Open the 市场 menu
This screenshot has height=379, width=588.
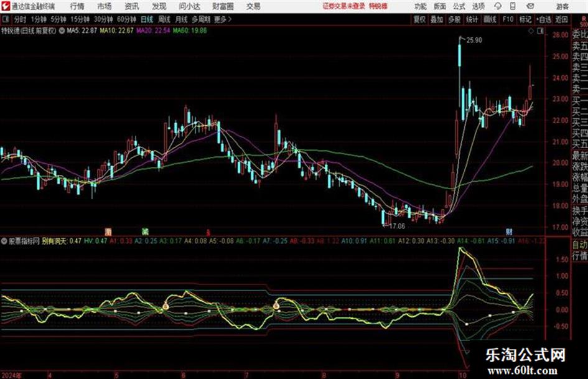(x=105, y=6)
